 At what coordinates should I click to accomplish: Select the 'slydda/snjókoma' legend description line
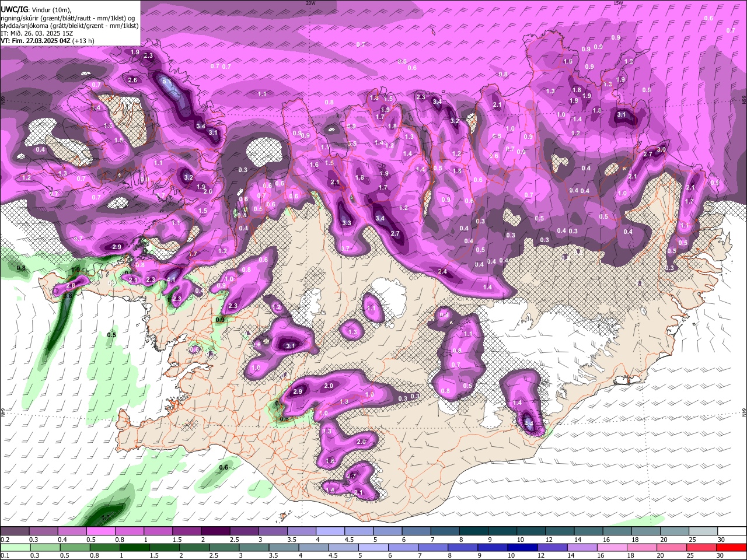69,26
